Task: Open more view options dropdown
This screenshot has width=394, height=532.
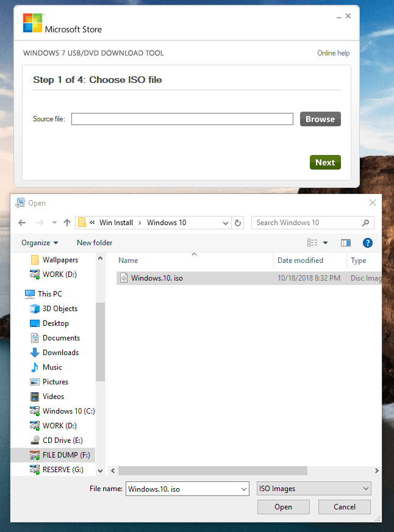Action: point(326,243)
